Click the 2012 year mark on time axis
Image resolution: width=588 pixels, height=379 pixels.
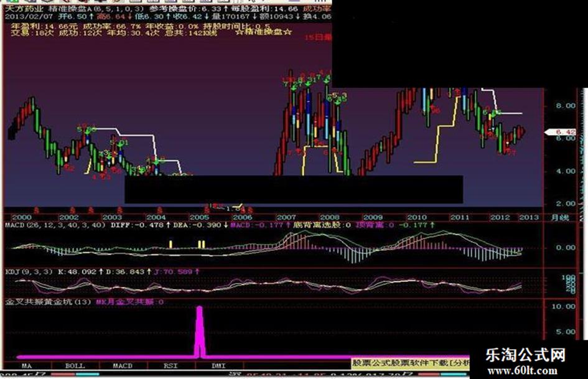point(500,217)
